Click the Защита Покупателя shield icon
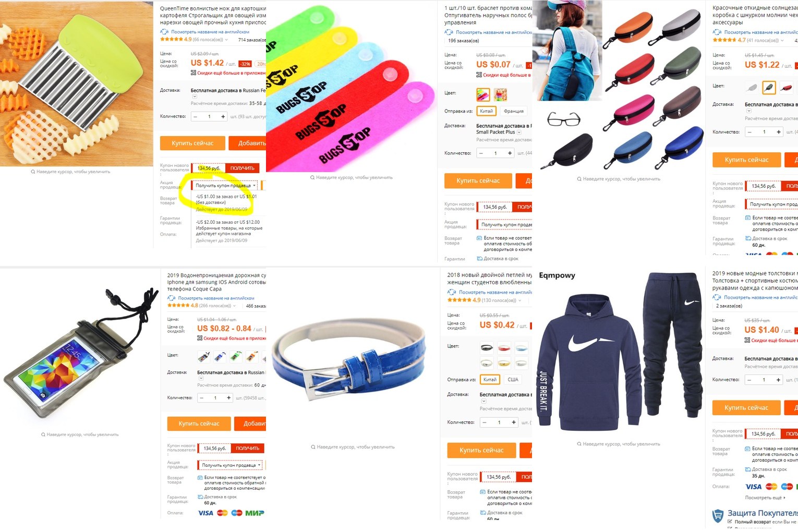This screenshot has width=798, height=532. point(718,516)
